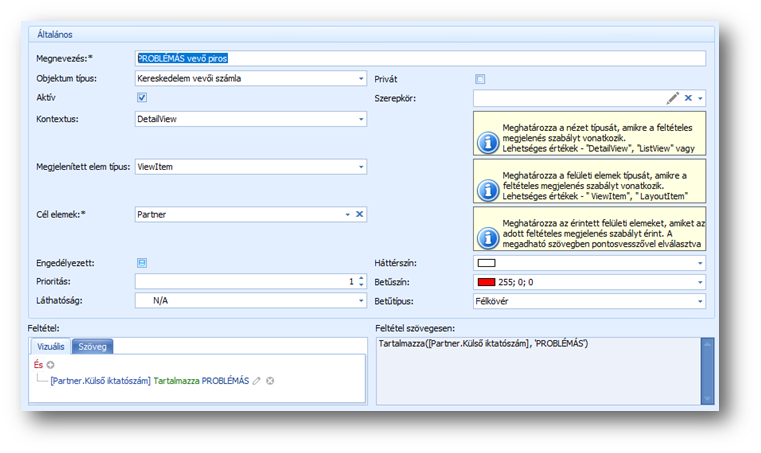Viewport: 761px width, 453px height.
Task: Clear the Cél elemek Partner value
Action: (359, 214)
